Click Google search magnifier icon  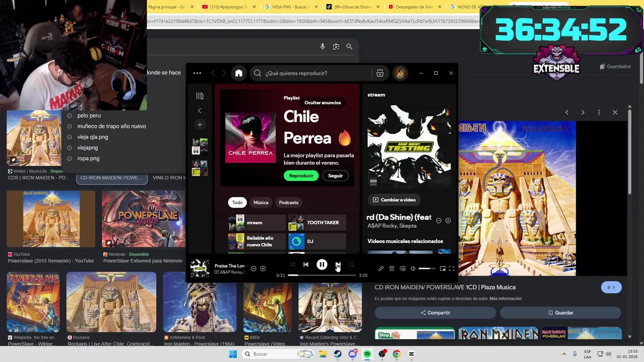point(349,46)
